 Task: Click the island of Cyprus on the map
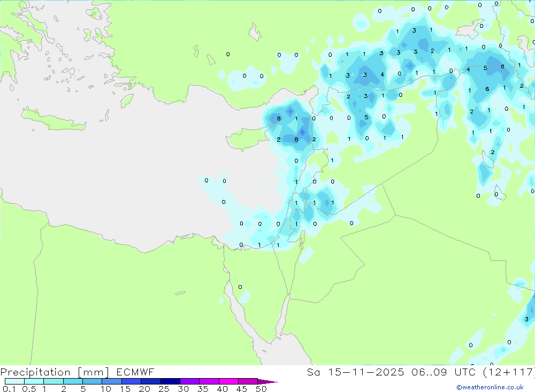coord(247,138)
